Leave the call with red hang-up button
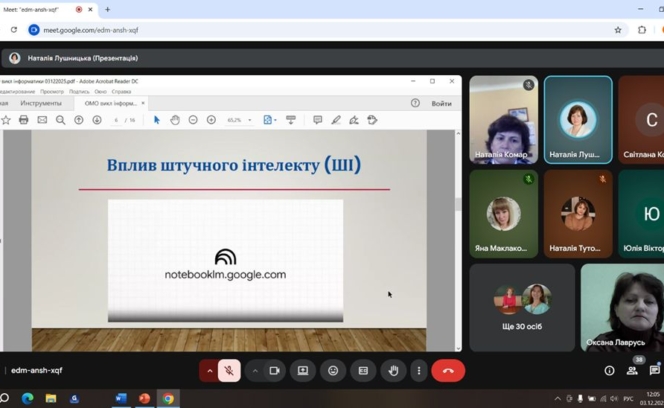 [448, 371]
